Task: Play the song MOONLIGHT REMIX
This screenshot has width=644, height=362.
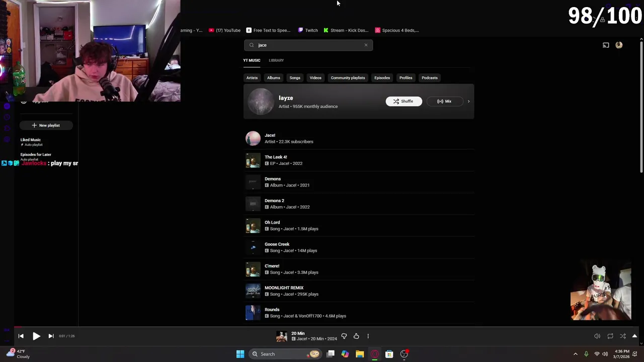Action: coord(359,291)
